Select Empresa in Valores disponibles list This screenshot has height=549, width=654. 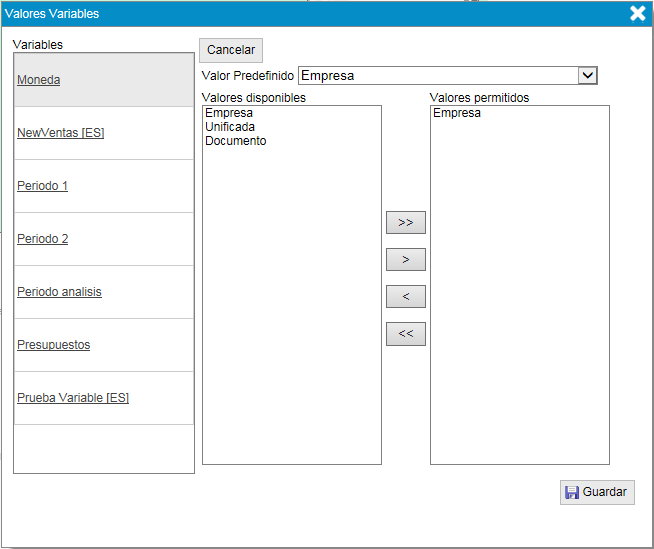click(x=229, y=113)
